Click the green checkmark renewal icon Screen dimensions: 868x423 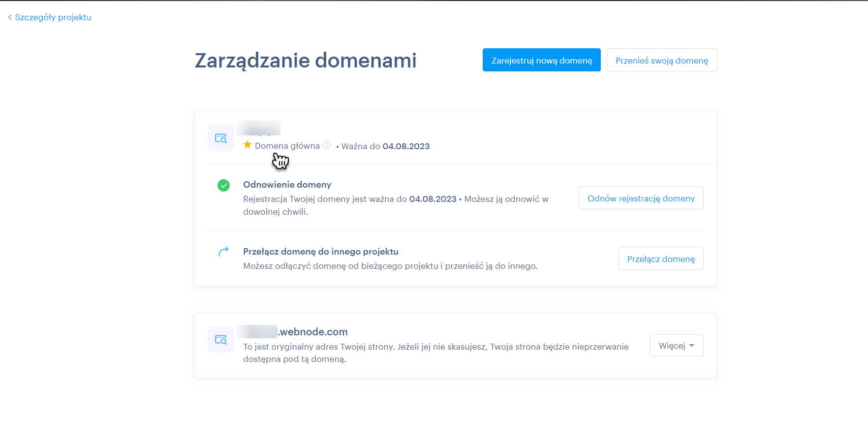(223, 185)
